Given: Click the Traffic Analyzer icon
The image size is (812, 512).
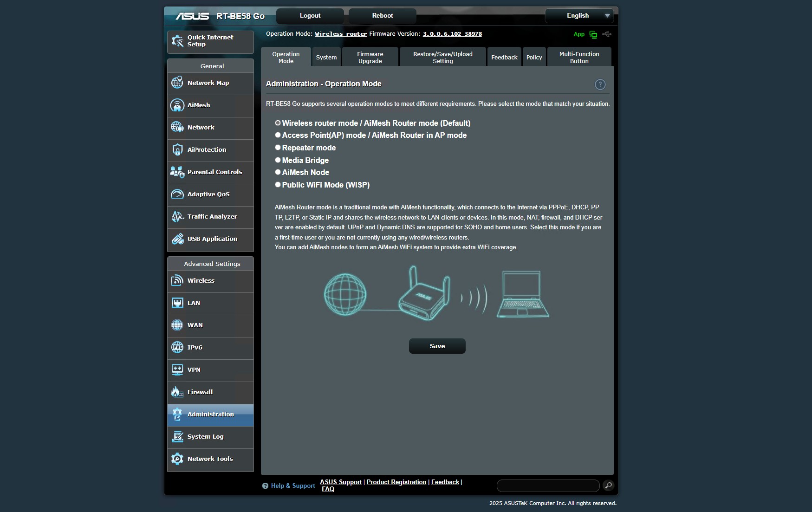Looking at the screenshot, I should [x=177, y=216].
